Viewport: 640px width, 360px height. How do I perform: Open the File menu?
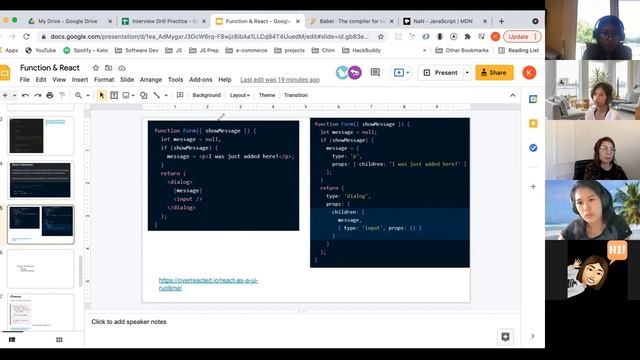(x=25, y=80)
